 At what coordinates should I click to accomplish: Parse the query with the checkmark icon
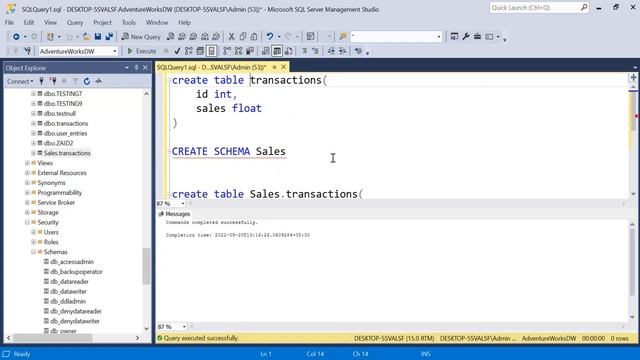(177, 51)
